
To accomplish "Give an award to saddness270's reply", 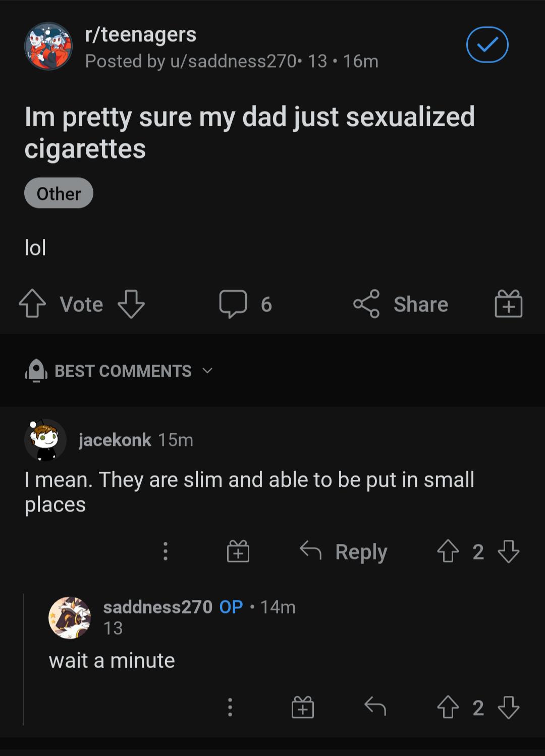I will click(x=303, y=707).
